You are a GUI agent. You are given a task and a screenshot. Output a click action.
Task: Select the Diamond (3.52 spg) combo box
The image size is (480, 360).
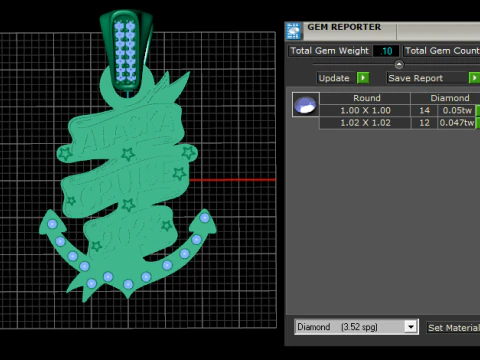point(356,327)
